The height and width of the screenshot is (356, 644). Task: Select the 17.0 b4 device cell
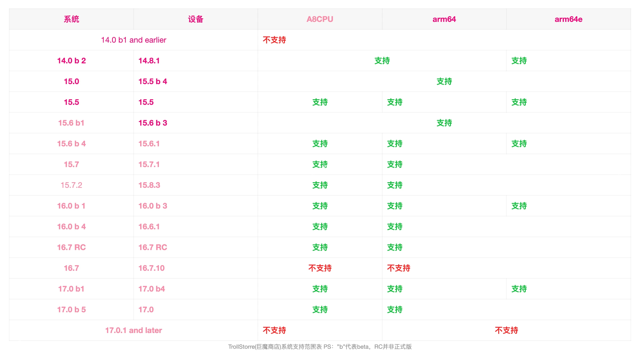(151, 289)
